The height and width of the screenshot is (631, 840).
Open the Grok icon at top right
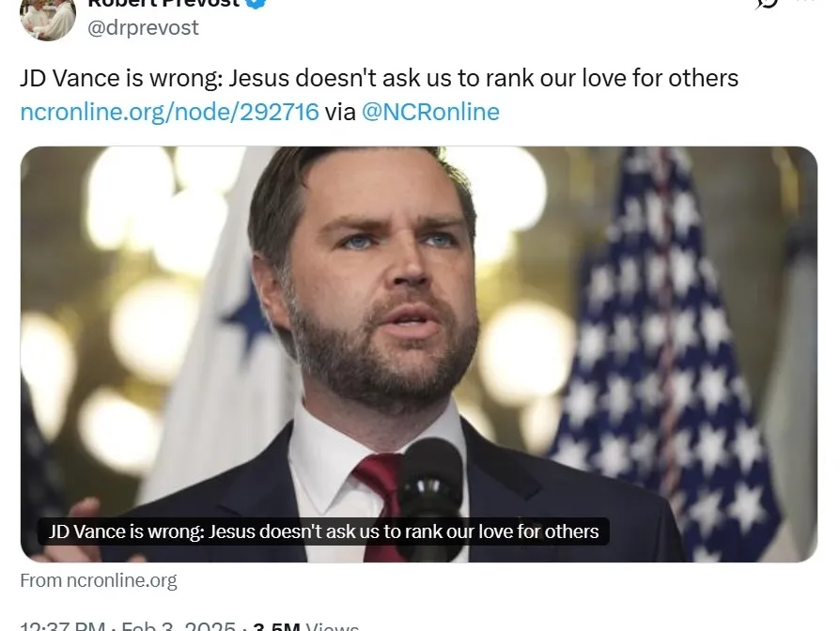tap(767, 3)
